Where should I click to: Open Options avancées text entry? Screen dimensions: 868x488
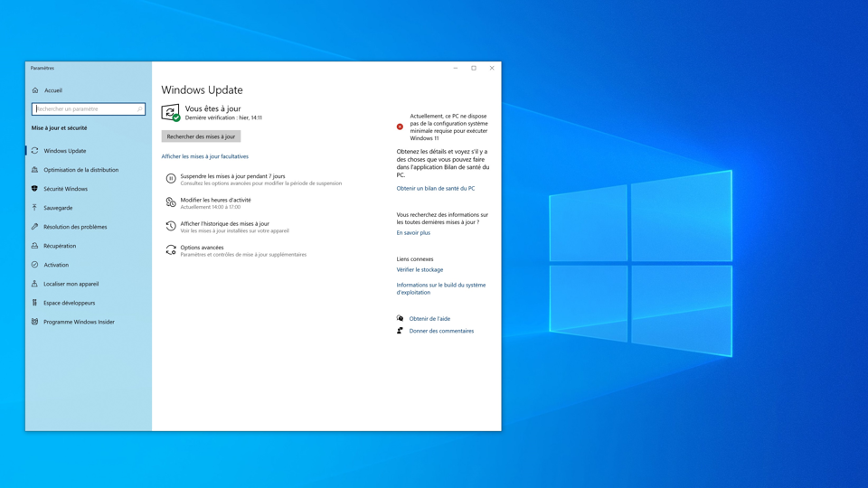click(x=202, y=248)
